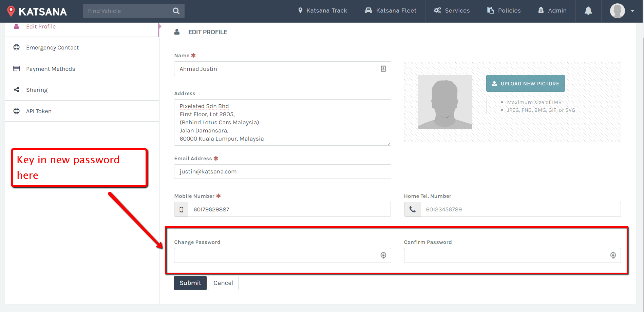Expand the user avatar dropdown arrow
644x312 pixels.
(632, 11)
